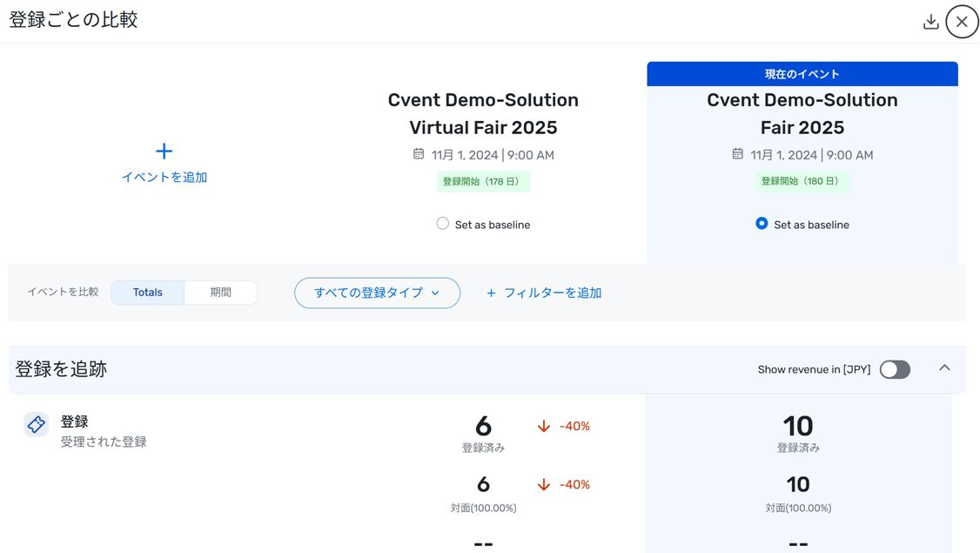Viewport: 980px width, 553px height.
Task: Click the 登録済み count of 10
Action: 798,426
